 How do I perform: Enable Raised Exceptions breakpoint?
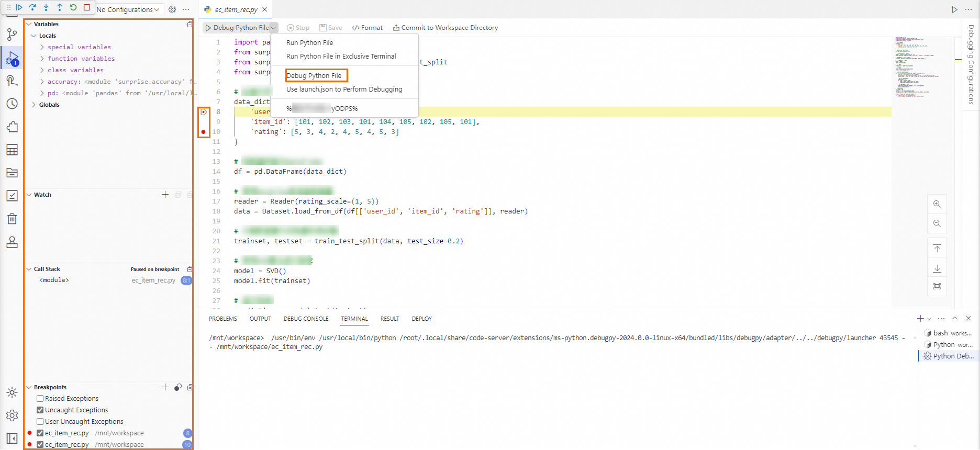pos(40,399)
